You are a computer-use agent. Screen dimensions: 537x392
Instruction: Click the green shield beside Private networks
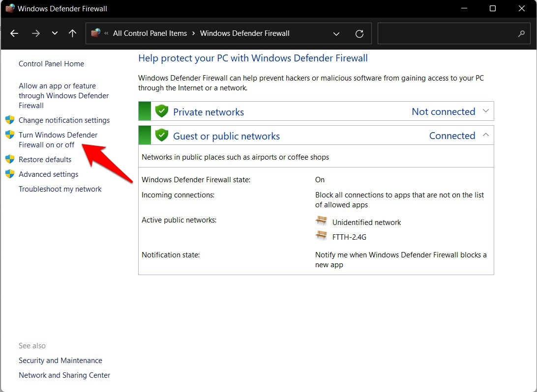pos(161,112)
